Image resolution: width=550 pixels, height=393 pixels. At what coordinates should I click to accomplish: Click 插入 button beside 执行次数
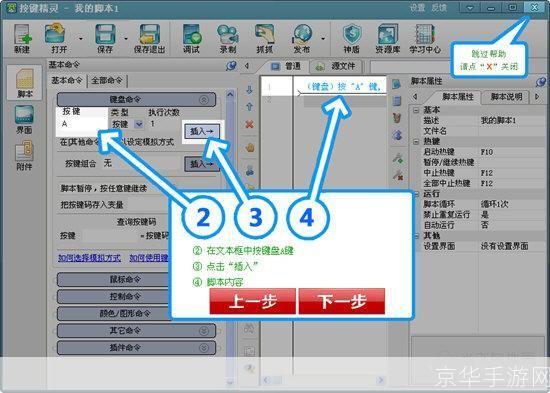202,132
